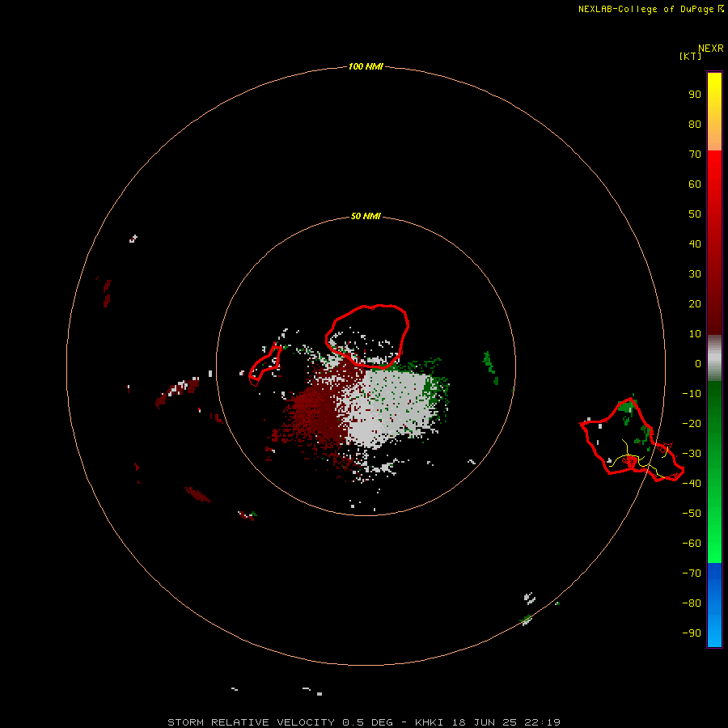Click the -70 value on the velocity scale
The height and width of the screenshot is (728, 728).
(692, 574)
